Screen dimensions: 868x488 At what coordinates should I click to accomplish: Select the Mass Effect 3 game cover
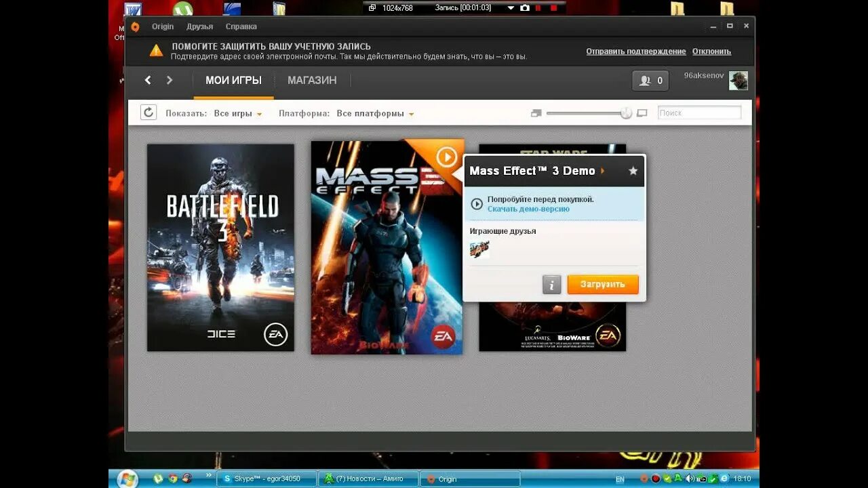387,247
